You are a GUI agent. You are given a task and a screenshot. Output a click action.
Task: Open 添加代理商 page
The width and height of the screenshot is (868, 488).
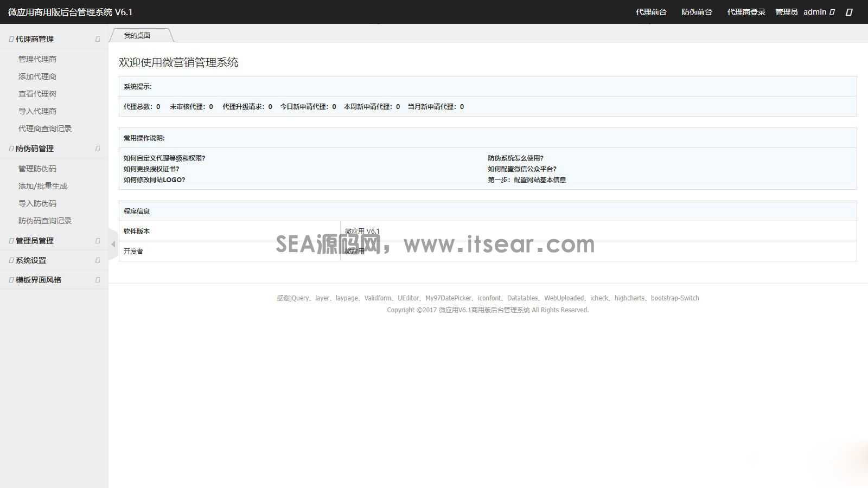[37, 76]
